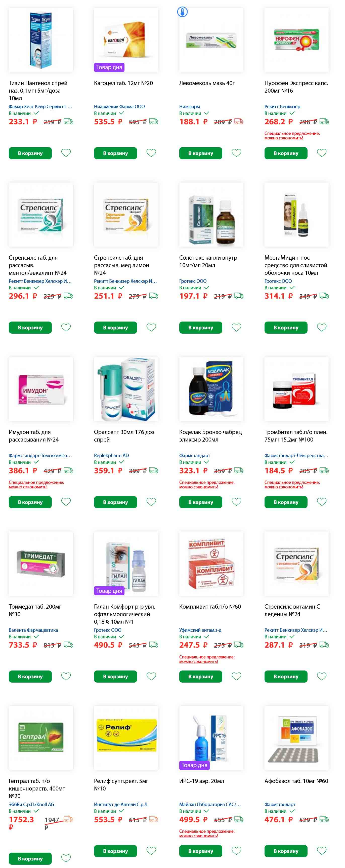
Task: Add Имудон таб. to cart
Action: point(30,502)
